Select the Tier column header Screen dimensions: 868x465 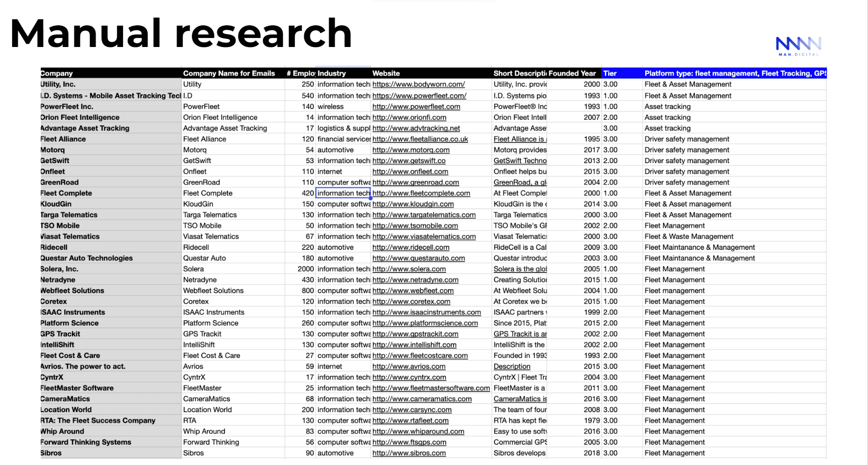click(x=622, y=73)
